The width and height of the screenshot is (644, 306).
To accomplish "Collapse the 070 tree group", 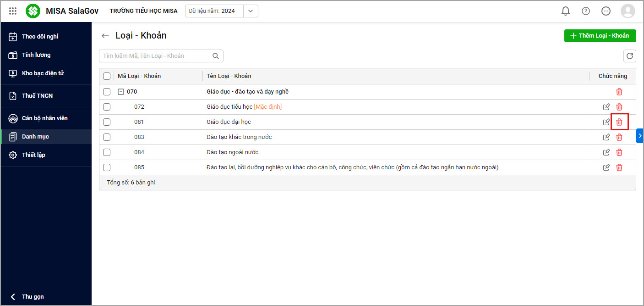I will click(121, 92).
